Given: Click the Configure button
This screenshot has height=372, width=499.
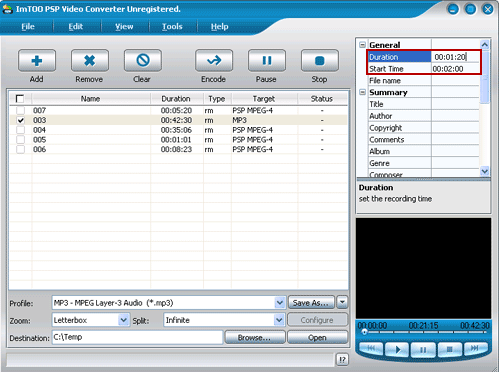Looking at the screenshot, I should pos(317,320).
